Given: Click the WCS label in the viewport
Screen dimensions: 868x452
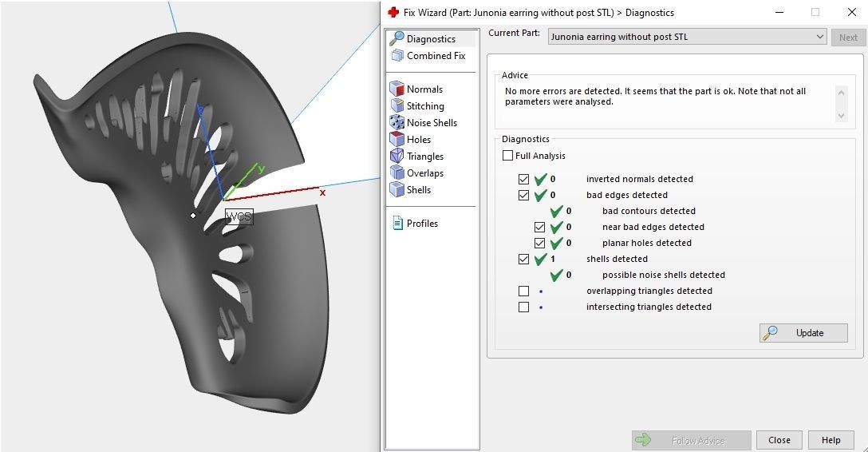Looking at the screenshot, I should tap(239, 216).
